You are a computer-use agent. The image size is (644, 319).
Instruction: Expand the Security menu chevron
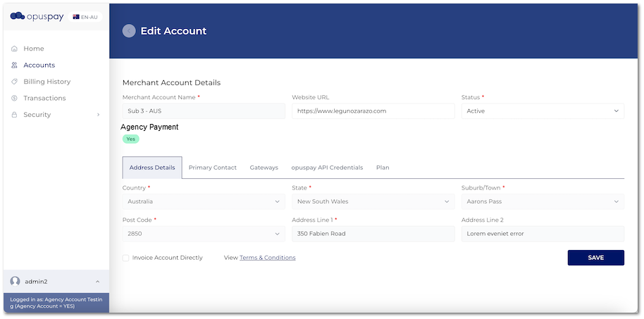[98, 115]
